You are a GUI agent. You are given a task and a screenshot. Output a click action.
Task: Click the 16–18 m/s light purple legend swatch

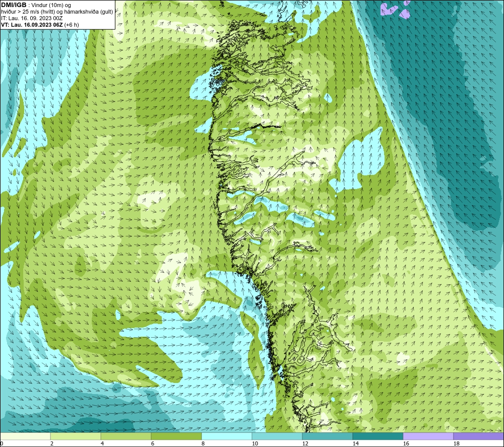(x=428, y=436)
